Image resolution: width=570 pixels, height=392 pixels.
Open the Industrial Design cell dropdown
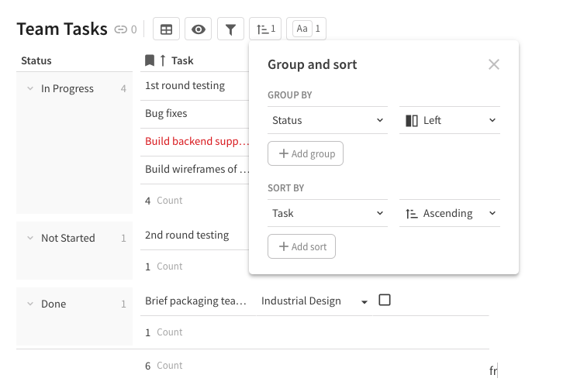(x=364, y=302)
